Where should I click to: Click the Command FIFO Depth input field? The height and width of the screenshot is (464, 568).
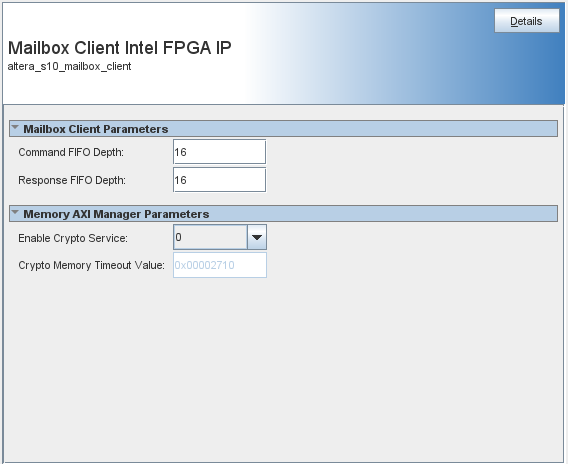220,152
